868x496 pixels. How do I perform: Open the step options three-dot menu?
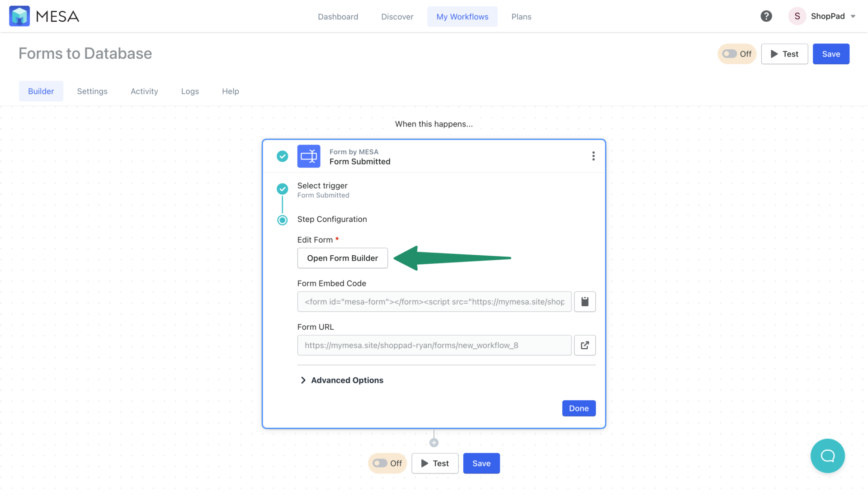pyautogui.click(x=594, y=156)
